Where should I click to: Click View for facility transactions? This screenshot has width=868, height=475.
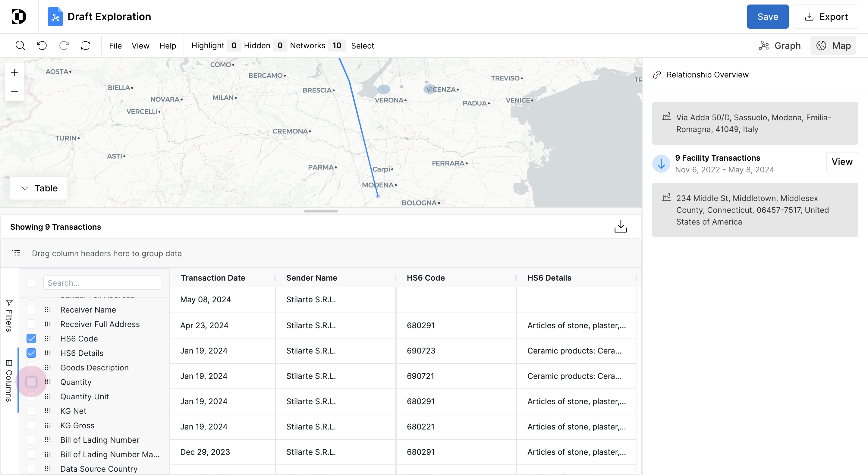pyautogui.click(x=841, y=162)
